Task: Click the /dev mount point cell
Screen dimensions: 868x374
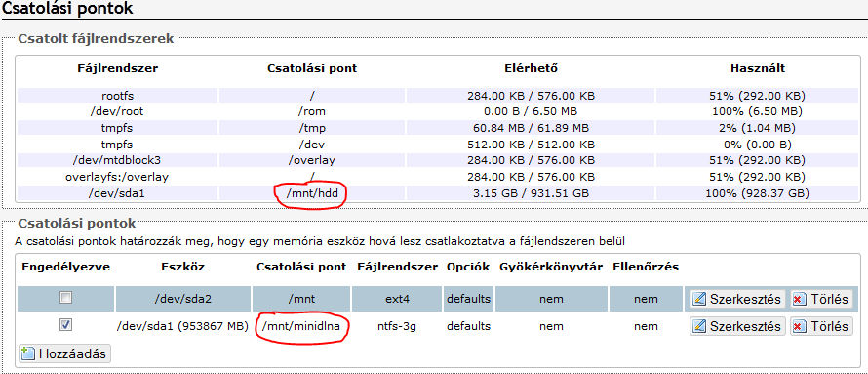Action: 312,145
